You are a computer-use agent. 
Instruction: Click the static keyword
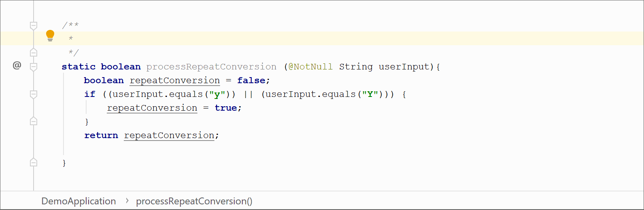(78, 67)
